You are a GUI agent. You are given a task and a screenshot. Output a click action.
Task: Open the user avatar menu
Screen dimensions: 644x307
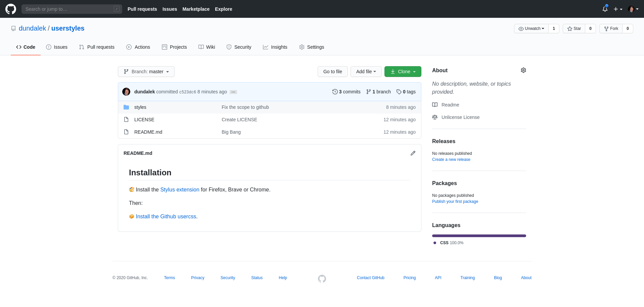[x=633, y=9]
